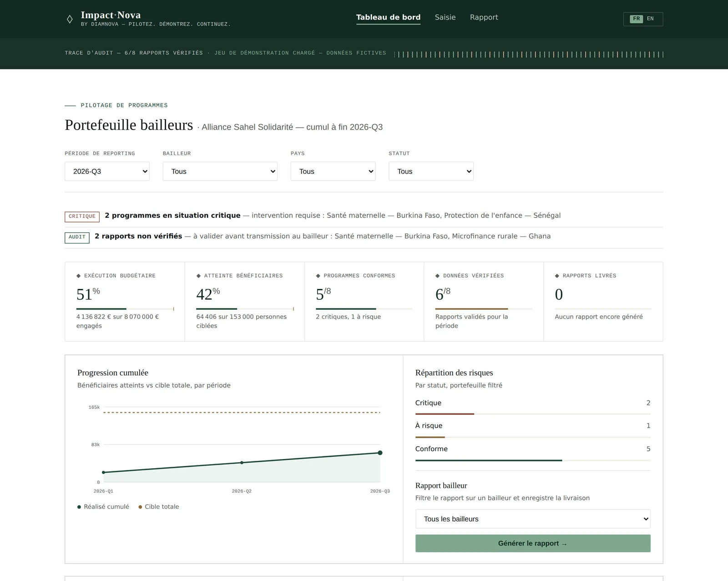Click diamond icon beside Programmes conformes

(x=318, y=276)
